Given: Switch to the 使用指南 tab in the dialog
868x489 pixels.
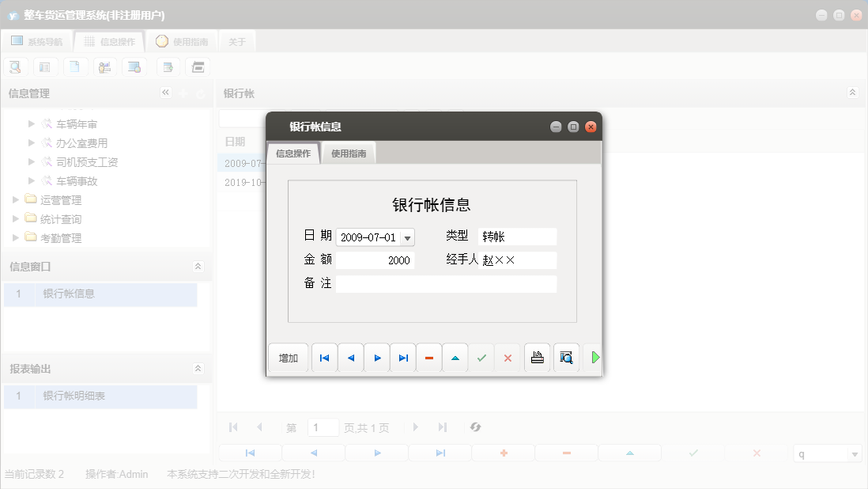Looking at the screenshot, I should click(350, 153).
